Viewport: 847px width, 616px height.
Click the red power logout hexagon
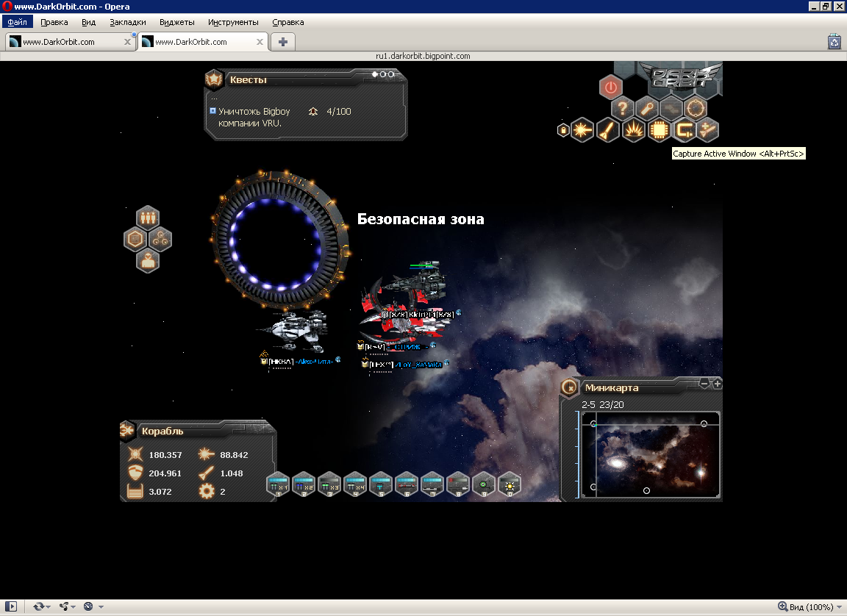(610, 87)
